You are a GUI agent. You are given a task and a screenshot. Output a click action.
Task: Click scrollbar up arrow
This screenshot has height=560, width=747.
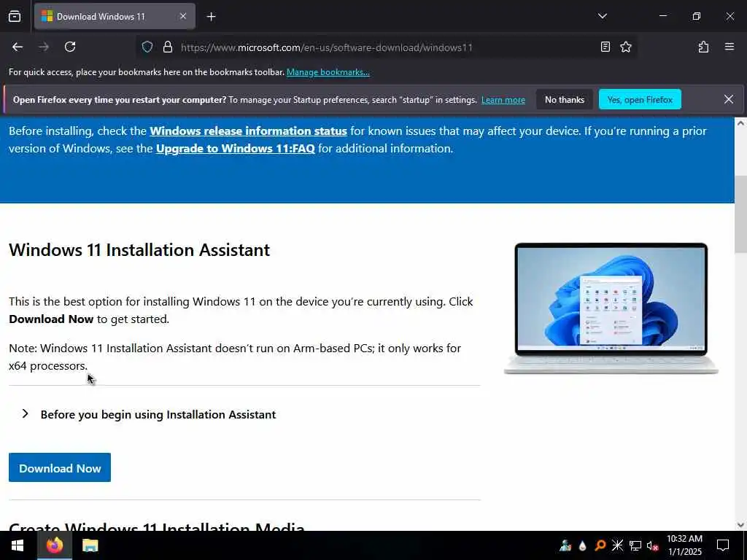click(x=740, y=123)
